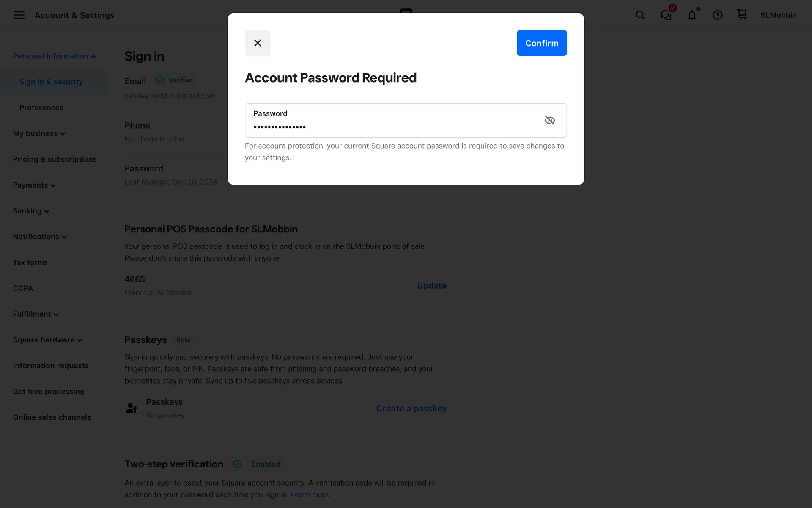Screen dimensions: 812x508
Task: Expand the Banking menu
Action: tap(31, 211)
